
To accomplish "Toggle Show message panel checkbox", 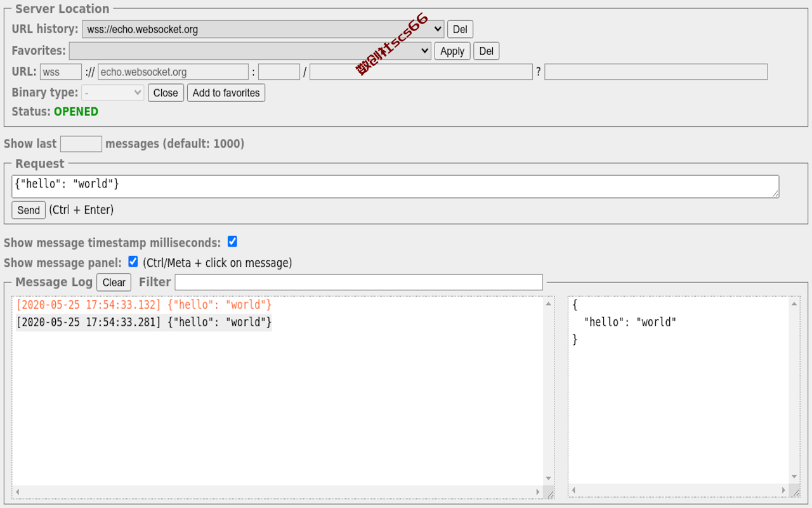I will [133, 262].
